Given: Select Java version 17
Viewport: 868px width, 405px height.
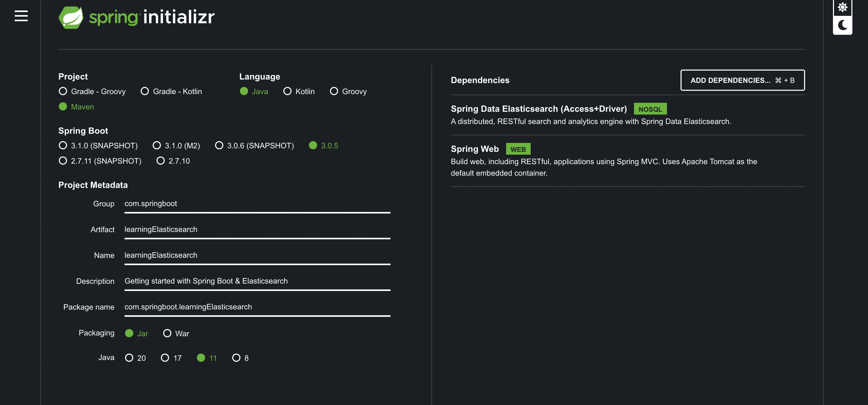Looking at the screenshot, I should (165, 358).
